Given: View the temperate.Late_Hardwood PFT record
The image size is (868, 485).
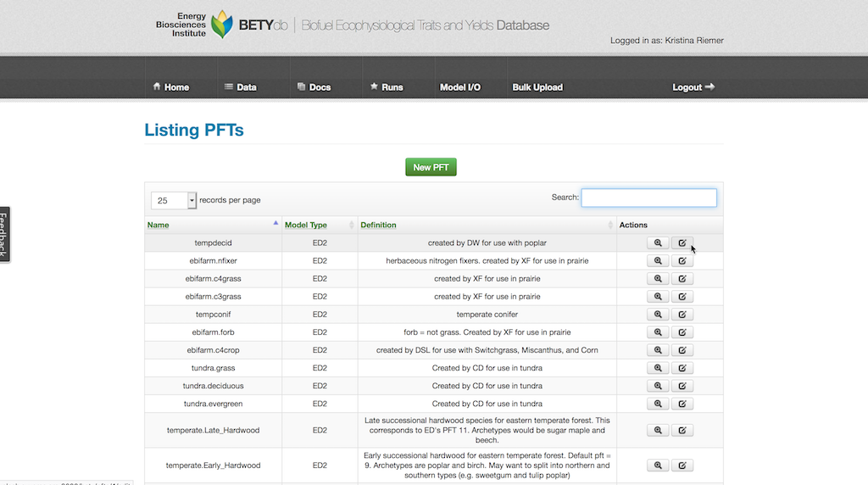Looking at the screenshot, I should pos(658,430).
